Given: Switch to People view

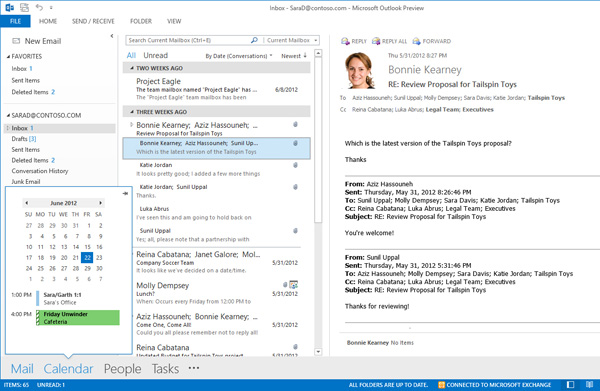Looking at the screenshot, I should (x=122, y=369).
